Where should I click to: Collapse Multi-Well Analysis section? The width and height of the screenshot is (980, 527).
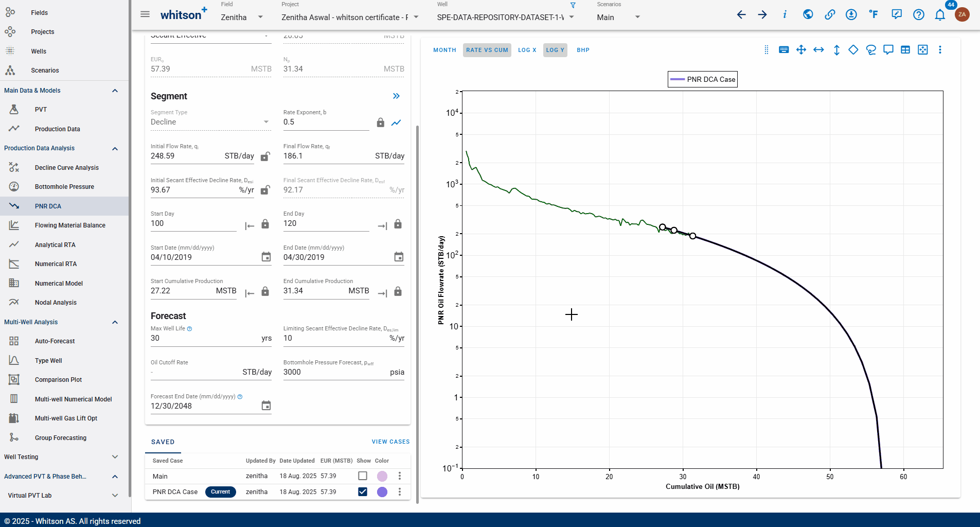tap(115, 322)
